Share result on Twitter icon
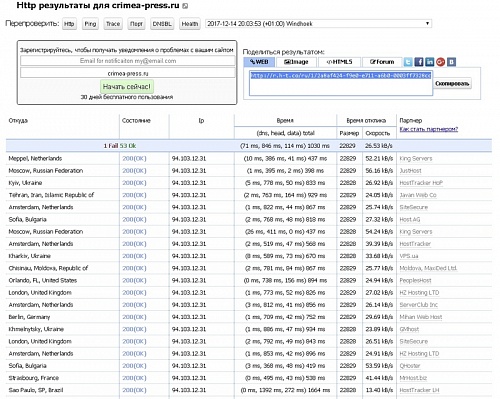500x399 pixels. click(x=408, y=62)
